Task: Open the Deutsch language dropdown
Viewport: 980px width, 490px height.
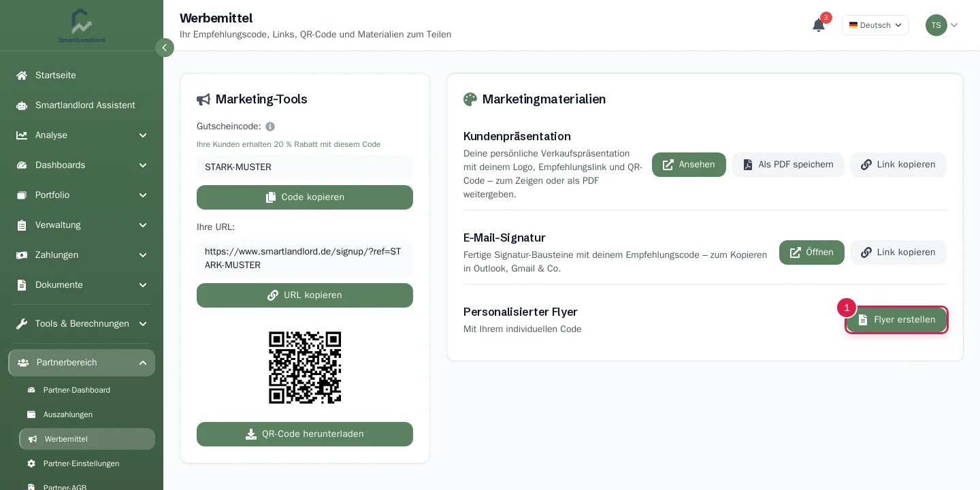Action: point(875,25)
